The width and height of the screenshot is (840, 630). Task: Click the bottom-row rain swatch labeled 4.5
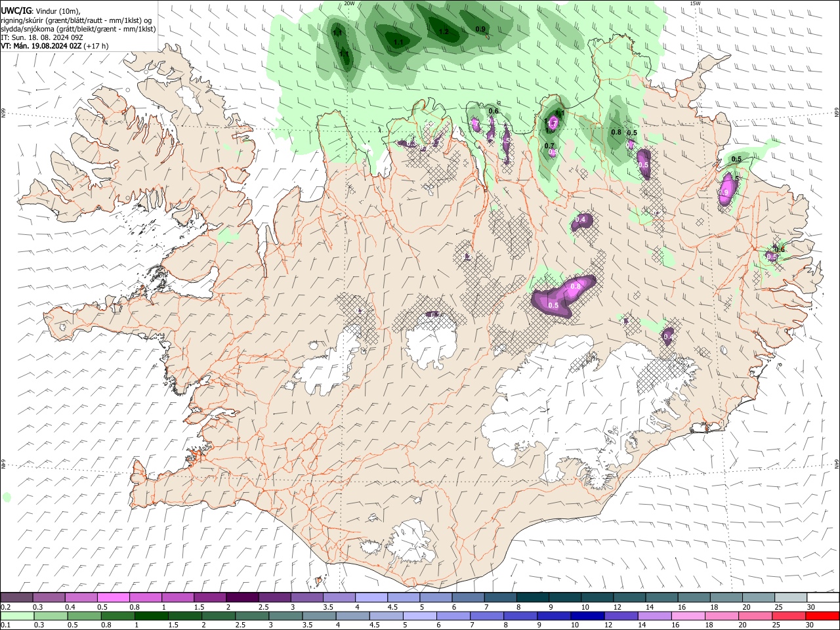coord(385,616)
